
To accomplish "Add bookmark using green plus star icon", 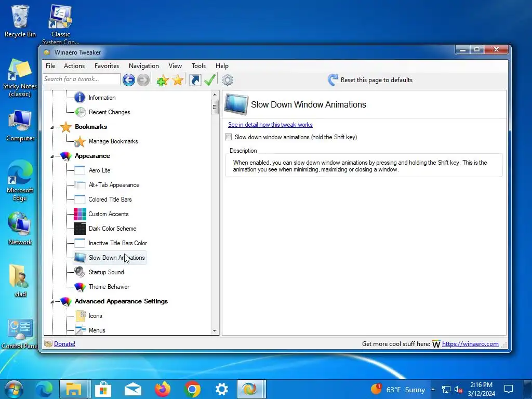I will pyautogui.click(x=163, y=80).
